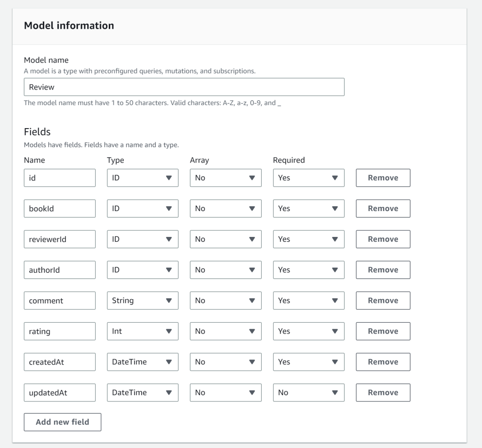Screen dimensions: 482x448
Task: Open the Array dropdown for authorId
Action: [225, 270]
